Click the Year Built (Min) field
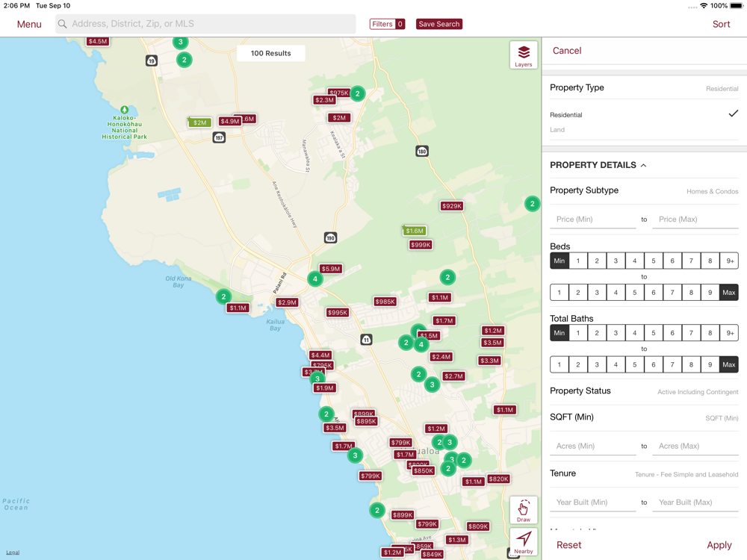747x560 pixels. coord(592,503)
